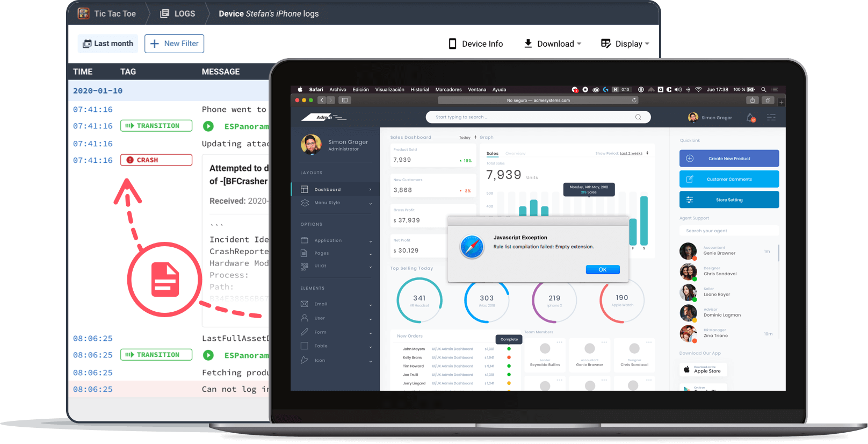Click the Safari share icon

(753, 100)
